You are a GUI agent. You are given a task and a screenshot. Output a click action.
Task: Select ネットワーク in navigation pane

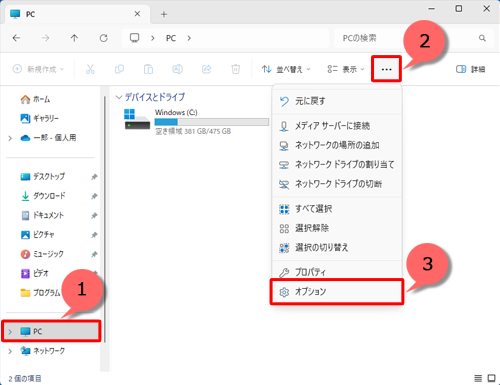tap(42, 351)
